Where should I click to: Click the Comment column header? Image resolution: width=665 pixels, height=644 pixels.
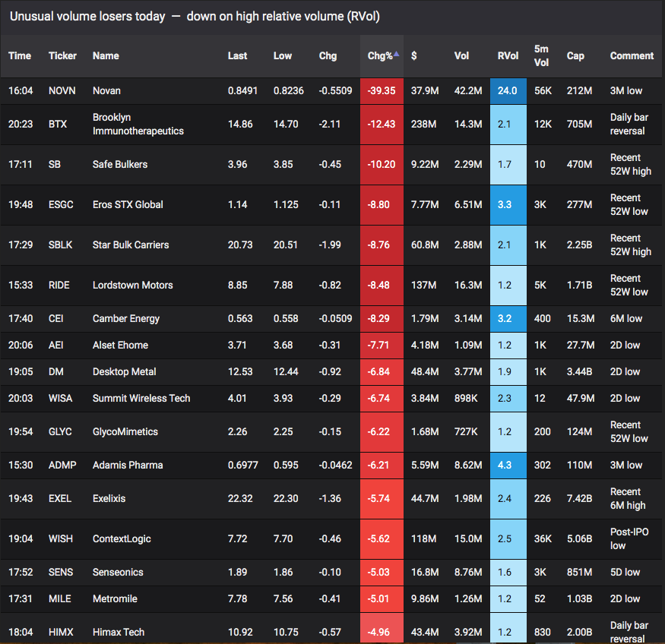[x=632, y=56]
